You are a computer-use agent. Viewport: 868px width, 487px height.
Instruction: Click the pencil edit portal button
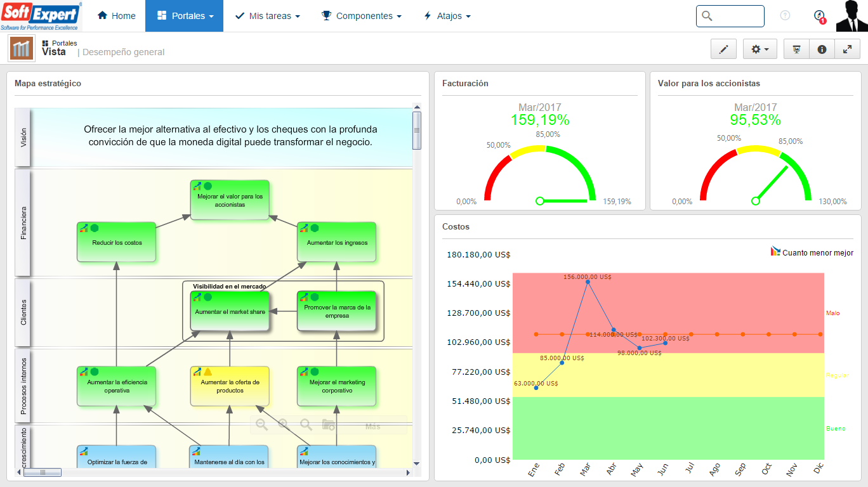(x=724, y=49)
